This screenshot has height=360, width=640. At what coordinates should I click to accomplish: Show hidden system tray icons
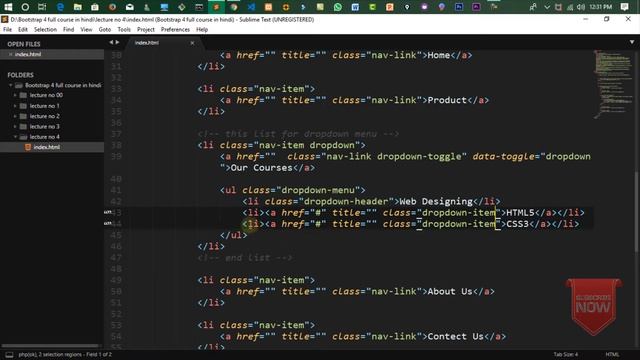[x=547, y=7]
